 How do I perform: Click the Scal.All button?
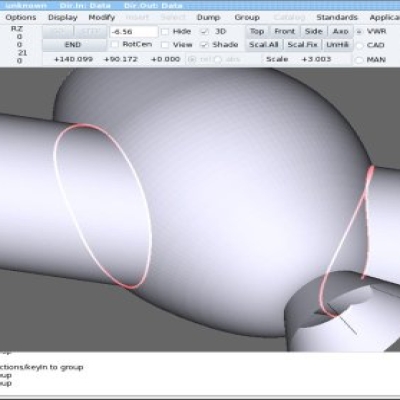click(264, 45)
